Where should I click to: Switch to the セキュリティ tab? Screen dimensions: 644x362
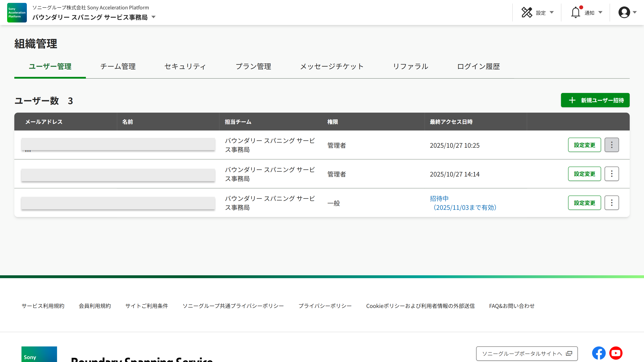click(x=185, y=66)
